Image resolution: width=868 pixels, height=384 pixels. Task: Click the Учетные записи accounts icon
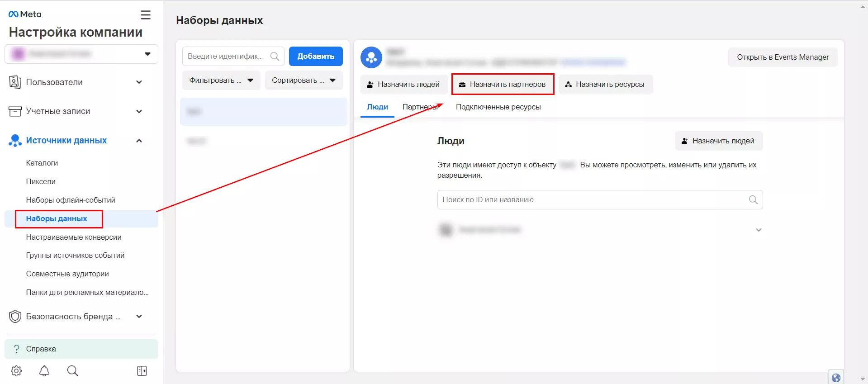point(15,111)
